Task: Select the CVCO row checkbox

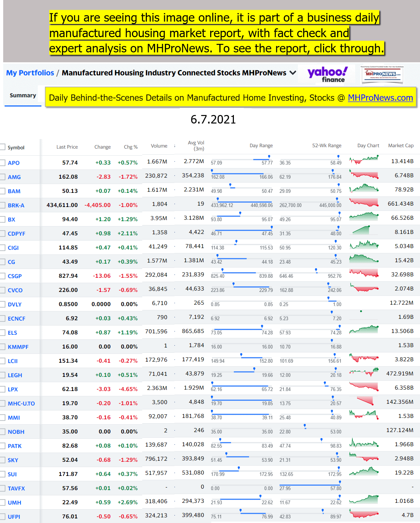Action: [x=2, y=290]
